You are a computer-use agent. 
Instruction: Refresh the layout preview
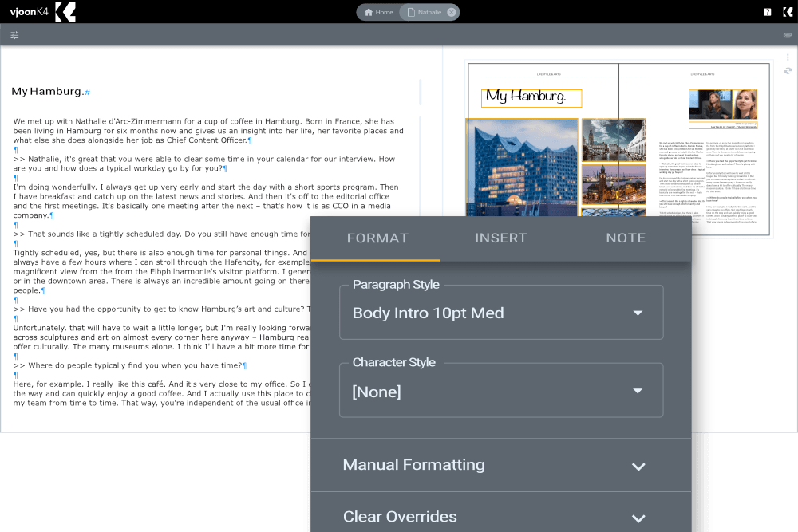tap(788, 71)
